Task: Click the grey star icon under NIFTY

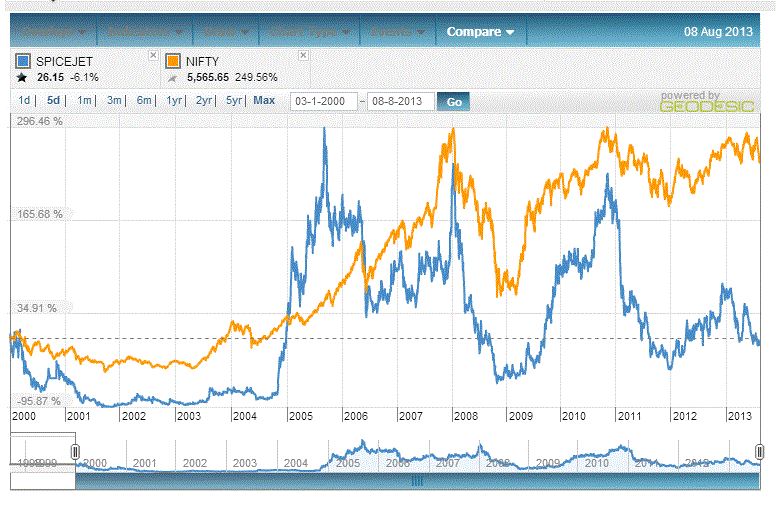Action: click(x=172, y=78)
